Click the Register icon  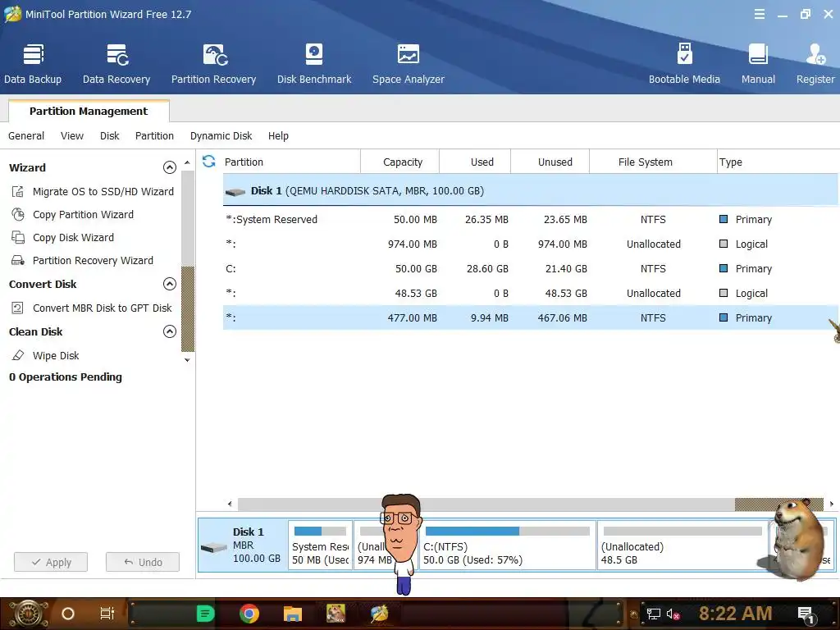click(815, 64)
